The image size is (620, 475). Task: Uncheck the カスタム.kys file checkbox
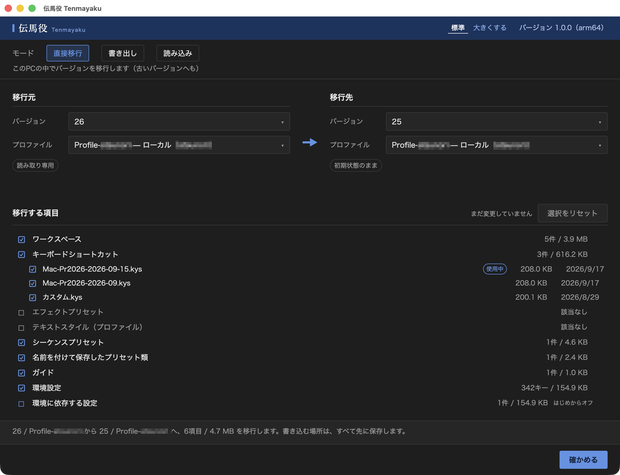click(x=32, y=297)
